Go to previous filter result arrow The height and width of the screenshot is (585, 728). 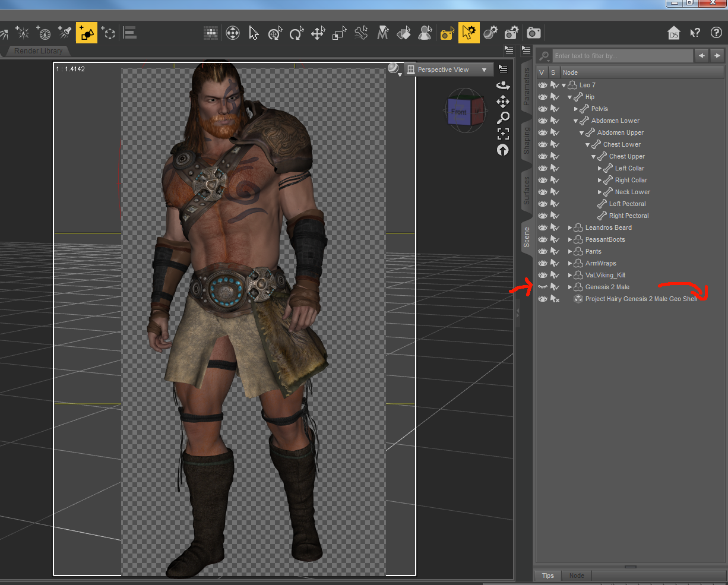(x=702, y=56)
